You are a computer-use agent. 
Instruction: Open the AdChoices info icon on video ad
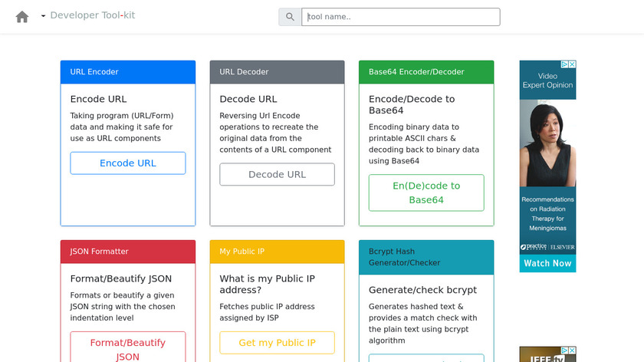point(563,64)
